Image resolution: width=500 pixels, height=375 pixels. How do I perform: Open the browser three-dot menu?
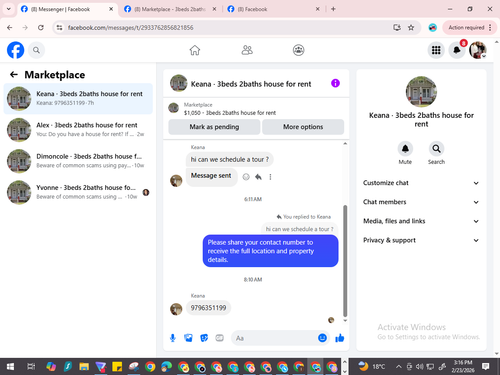tap(490, 27)
